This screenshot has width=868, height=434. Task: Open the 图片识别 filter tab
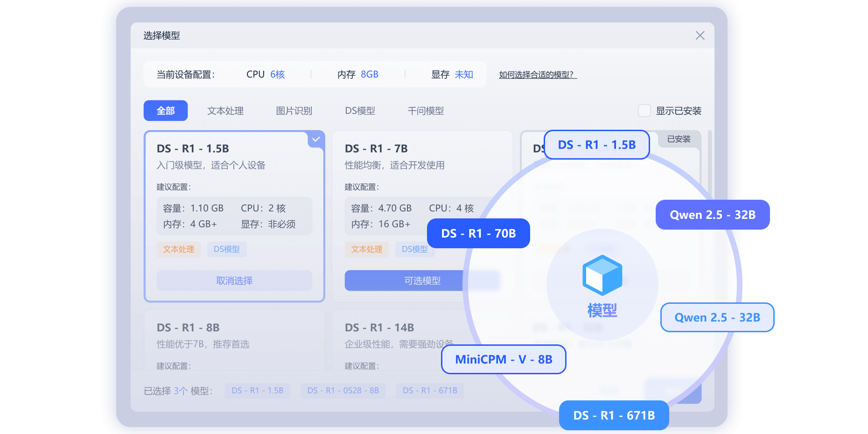click(294, 111)
